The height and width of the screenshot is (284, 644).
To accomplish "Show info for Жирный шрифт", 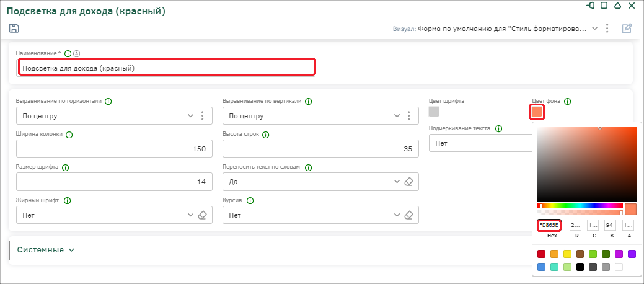I will point(67,201).
